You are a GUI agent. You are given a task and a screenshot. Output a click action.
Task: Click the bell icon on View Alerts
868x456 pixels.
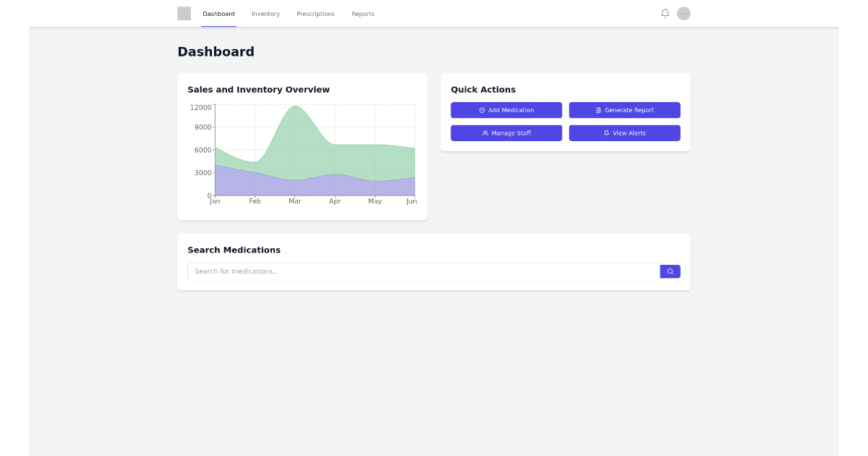605,133
